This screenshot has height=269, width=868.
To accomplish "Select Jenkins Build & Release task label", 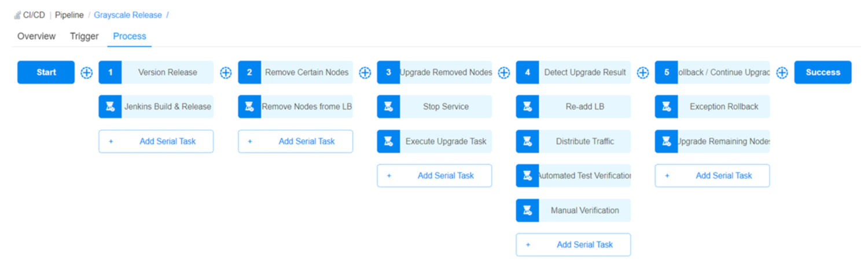I will (168, 107).
